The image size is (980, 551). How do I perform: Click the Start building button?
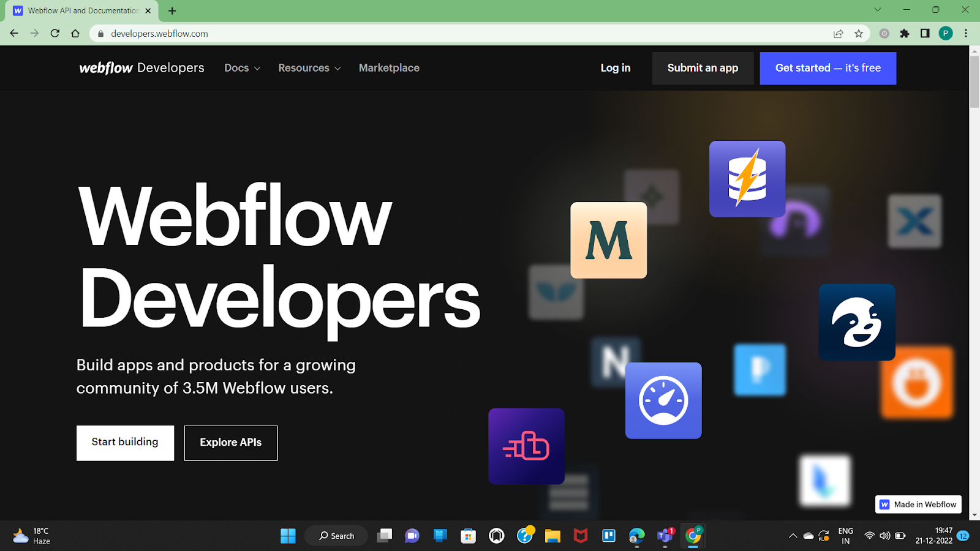click(125, 443)
